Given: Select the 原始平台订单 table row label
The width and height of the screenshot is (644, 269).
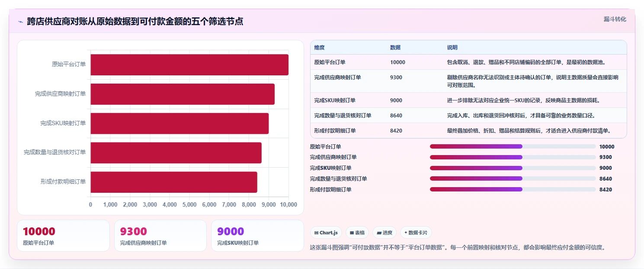Looking at the screenshot, I should [x=330, y=62].
